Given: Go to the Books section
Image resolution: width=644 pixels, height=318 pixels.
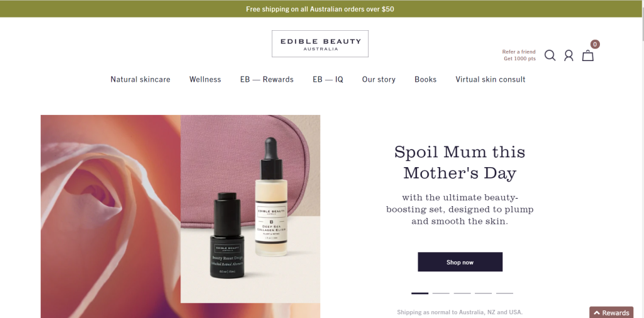Looking at the screenshot, I should pos(426,80).
